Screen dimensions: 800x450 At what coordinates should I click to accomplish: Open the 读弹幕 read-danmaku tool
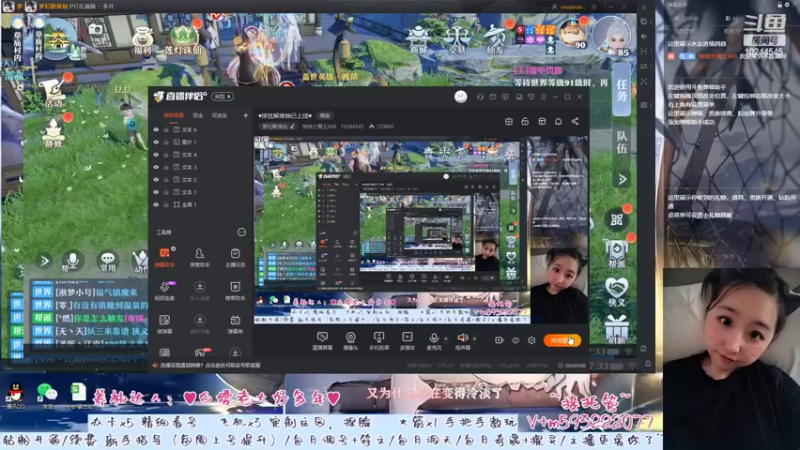tap(164, 323)
